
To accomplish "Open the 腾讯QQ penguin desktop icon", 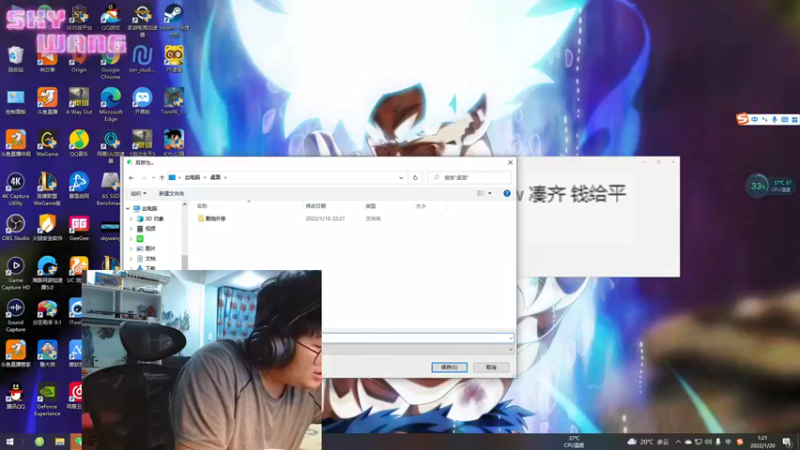I will pyautogui.click(x=15, y=396).
